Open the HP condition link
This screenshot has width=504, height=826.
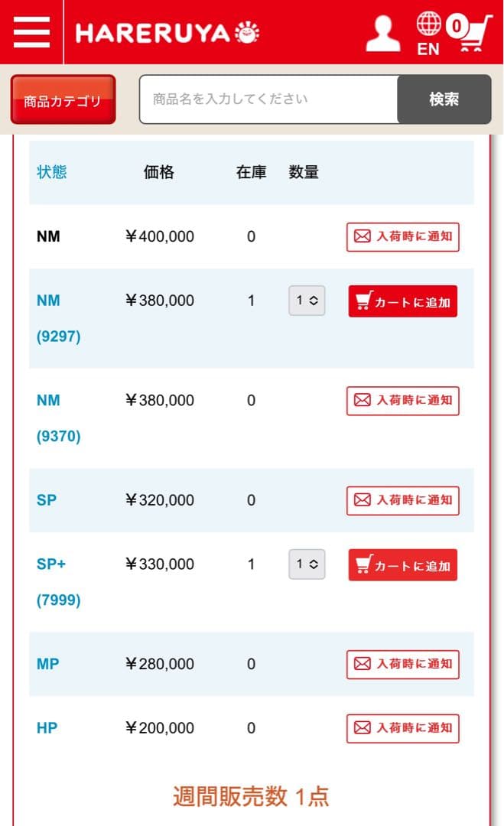(47, 728)
